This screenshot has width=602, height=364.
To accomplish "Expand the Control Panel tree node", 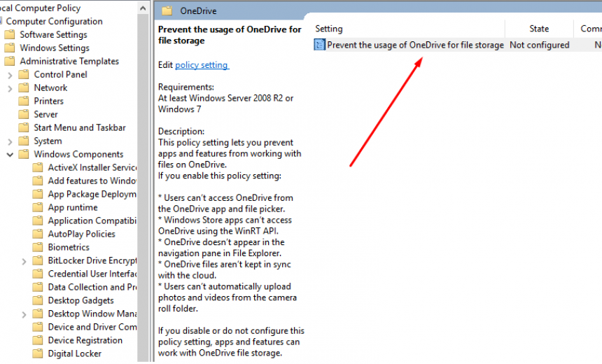I will pyautogui.click(x=10, y=76).
